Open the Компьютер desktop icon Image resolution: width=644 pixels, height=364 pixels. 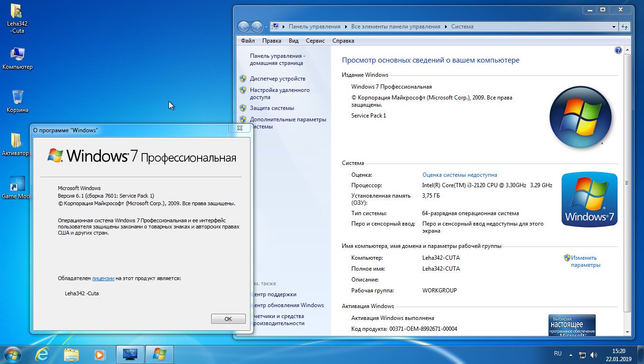[18, 59]
